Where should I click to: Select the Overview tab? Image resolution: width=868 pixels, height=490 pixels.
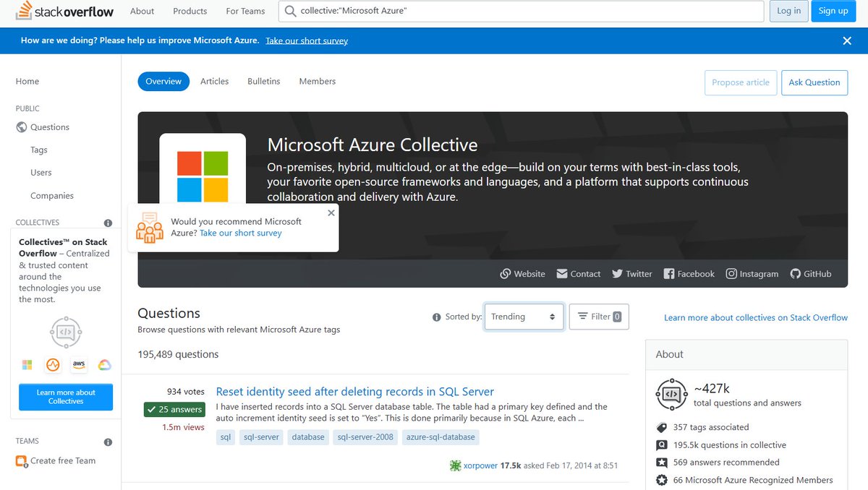(163, 82)
